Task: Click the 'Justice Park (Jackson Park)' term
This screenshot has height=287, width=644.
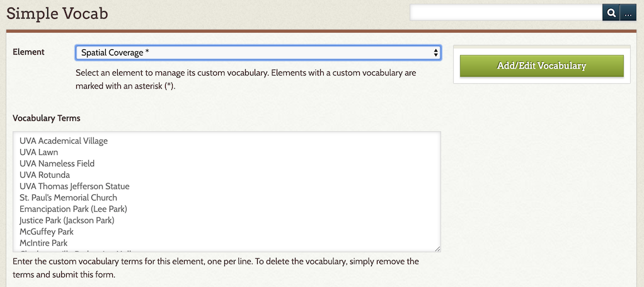Action: [x=67, y=220]
